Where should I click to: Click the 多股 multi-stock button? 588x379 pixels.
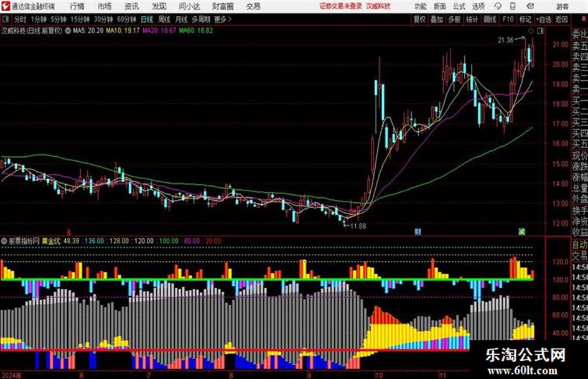point(454,19)
